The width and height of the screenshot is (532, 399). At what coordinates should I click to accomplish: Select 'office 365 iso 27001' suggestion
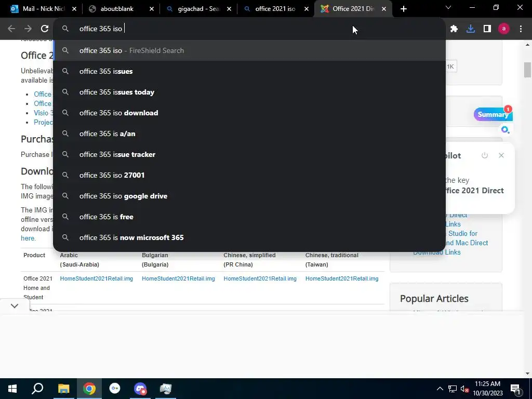click(x=249, y=175)
